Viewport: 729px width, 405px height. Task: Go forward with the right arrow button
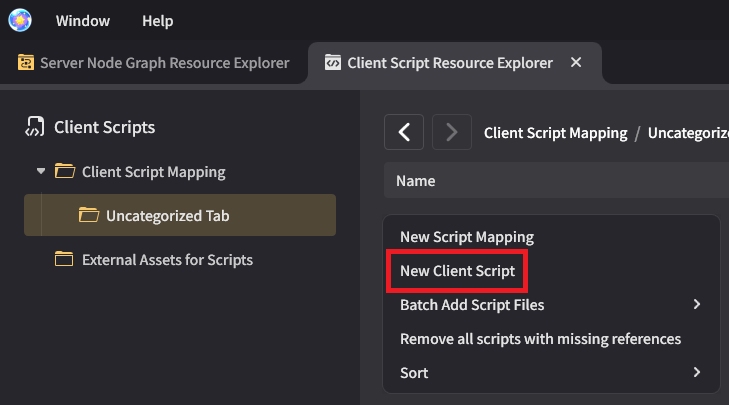(x=451, y=132)
